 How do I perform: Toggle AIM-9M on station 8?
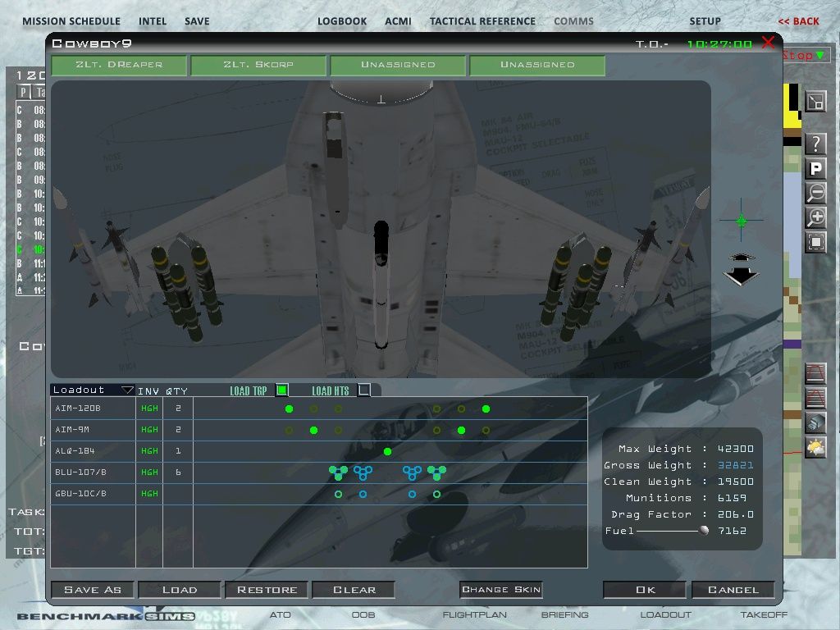[x=461, y=430]
